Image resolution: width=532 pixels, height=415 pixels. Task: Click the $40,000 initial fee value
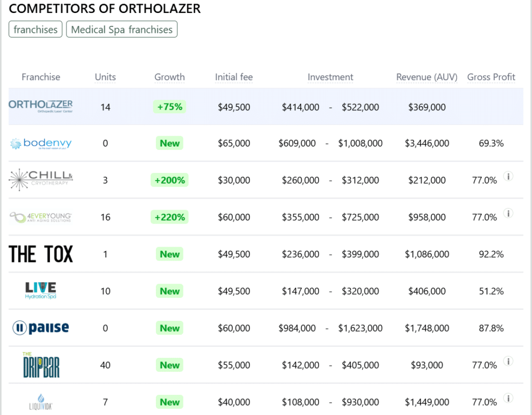pyautogui.click(x=234, y=403)
